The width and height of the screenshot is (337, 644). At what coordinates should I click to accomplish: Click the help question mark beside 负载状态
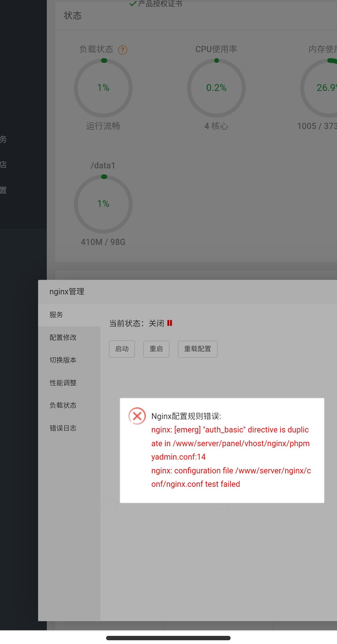tap(123, 50)
